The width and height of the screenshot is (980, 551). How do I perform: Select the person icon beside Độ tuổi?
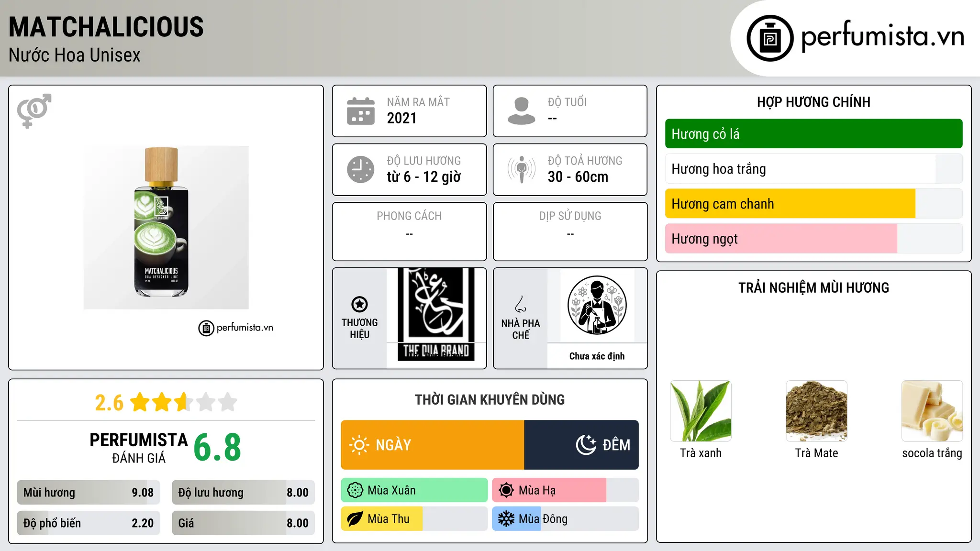(x=522, y=111)
